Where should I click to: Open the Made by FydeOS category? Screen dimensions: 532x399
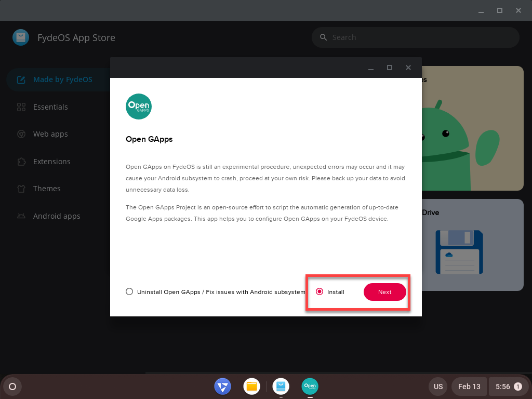(58, 79)
